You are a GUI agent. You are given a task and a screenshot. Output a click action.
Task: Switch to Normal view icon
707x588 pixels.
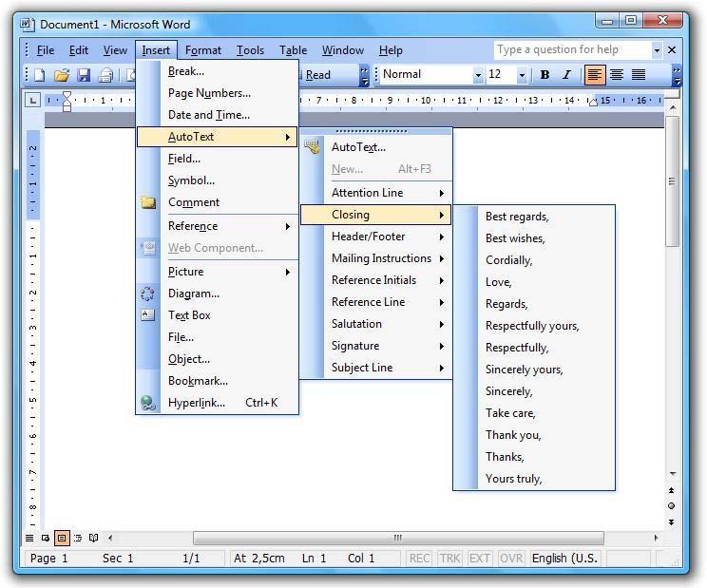click(x=29, y=538)
